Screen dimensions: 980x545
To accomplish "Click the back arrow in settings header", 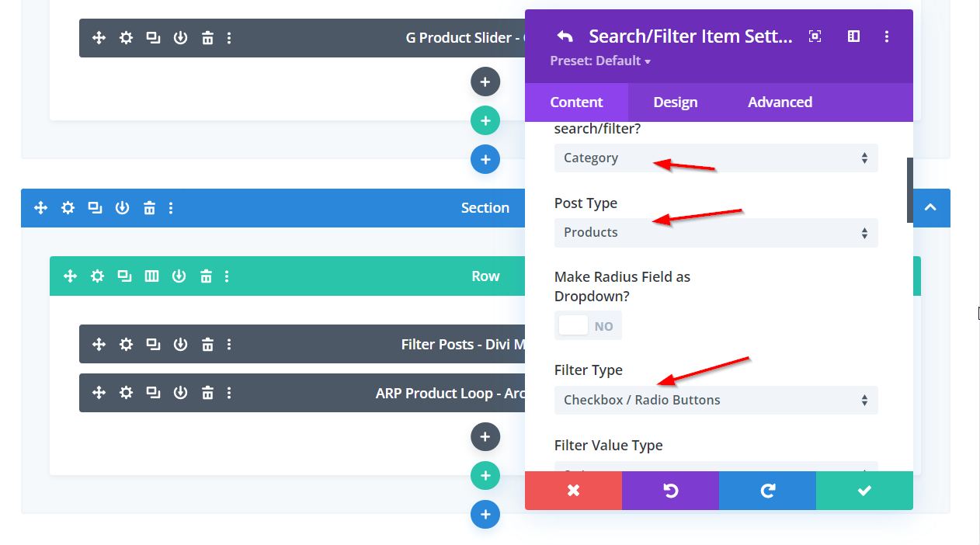I will click(565, 36).
